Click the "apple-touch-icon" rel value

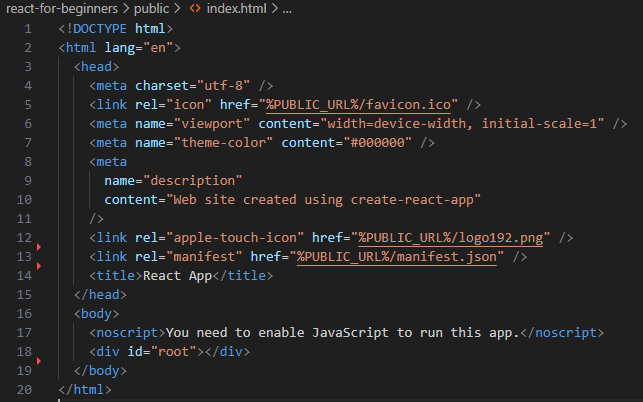pos(235,238)
